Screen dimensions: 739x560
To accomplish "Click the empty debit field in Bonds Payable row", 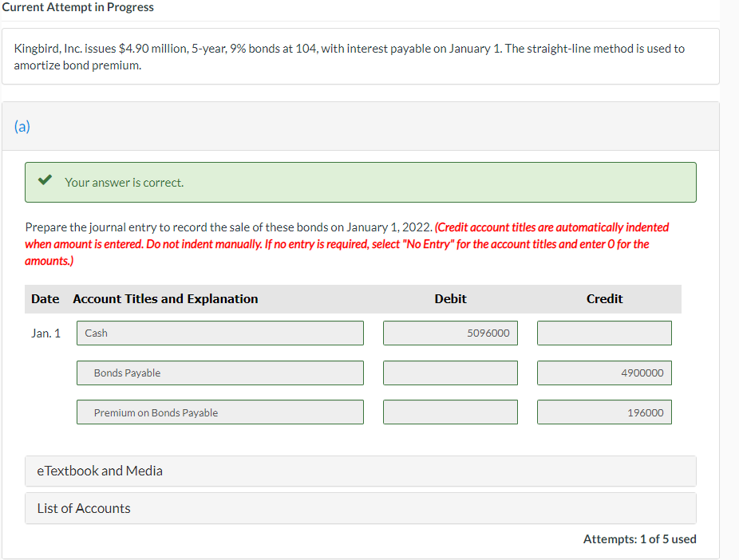I will click(x=450, y=373).
